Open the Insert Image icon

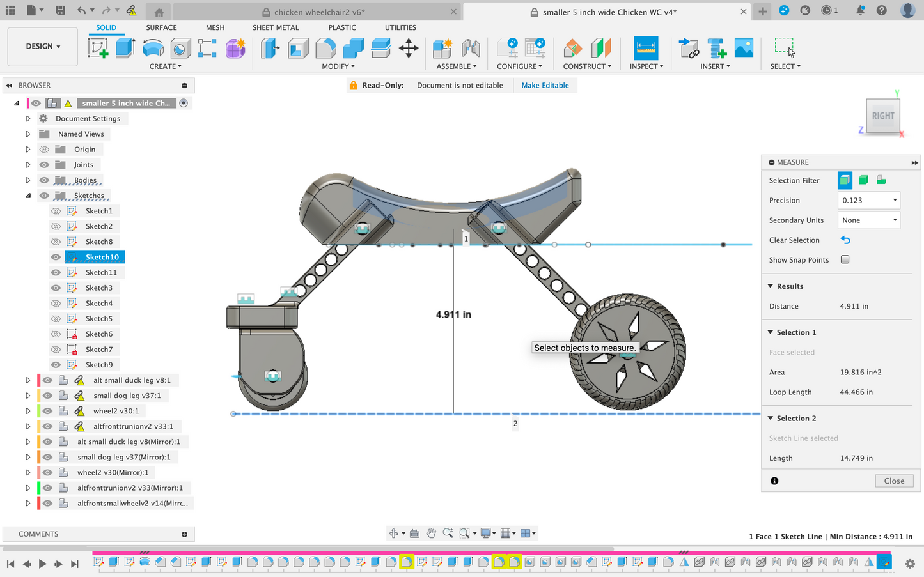click(x=744, y=48)
